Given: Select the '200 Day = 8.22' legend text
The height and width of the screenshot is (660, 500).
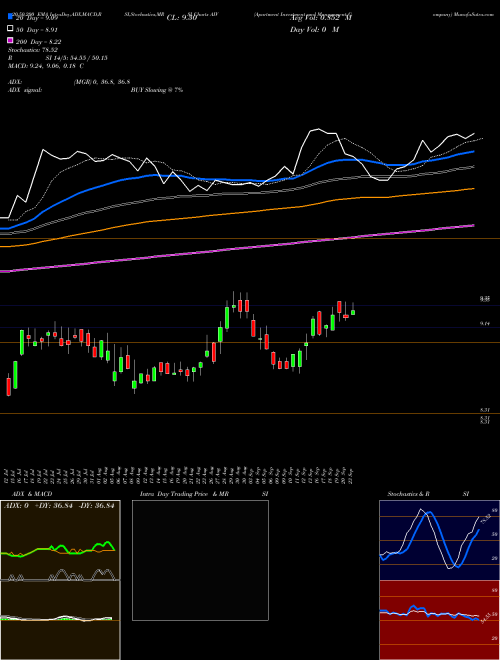Looking at the screenshot, I should (39, 42).
